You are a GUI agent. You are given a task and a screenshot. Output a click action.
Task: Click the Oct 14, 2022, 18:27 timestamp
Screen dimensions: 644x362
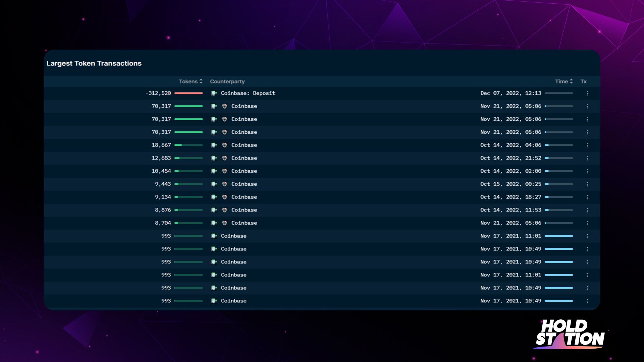[x=511, y=197]
